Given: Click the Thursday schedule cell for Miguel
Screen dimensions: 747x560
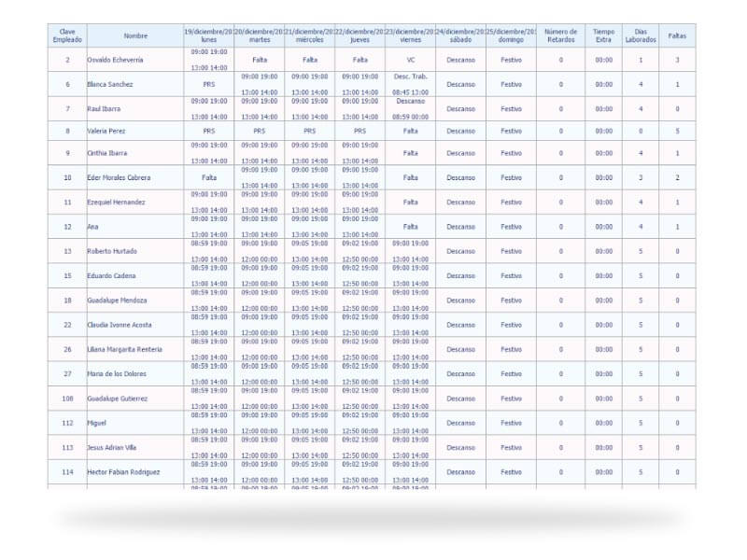Looking at the screenshot, I should tap(359, 423).
